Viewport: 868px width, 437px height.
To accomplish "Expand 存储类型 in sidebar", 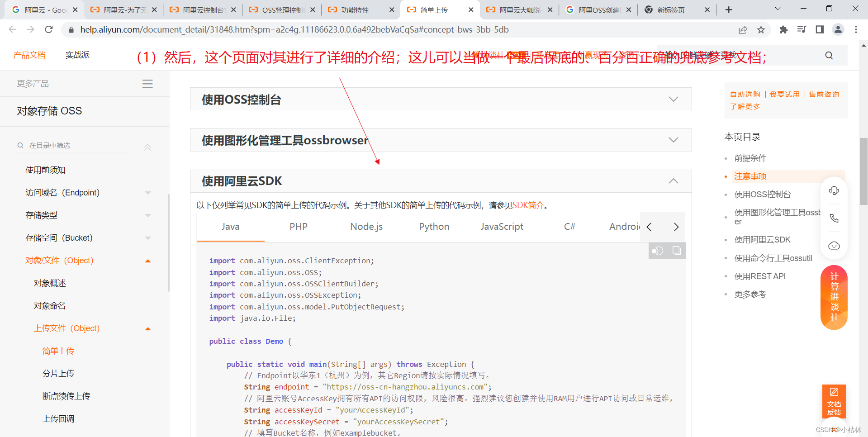I will (x=147, y=215).
